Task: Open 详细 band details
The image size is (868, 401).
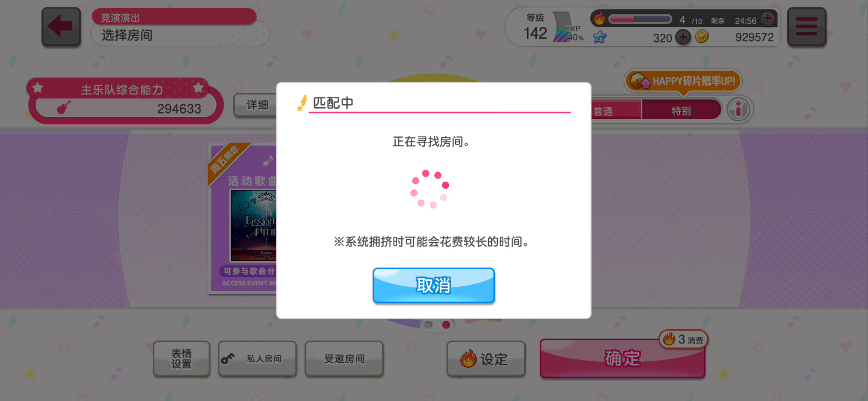Action: coord(256,105)
